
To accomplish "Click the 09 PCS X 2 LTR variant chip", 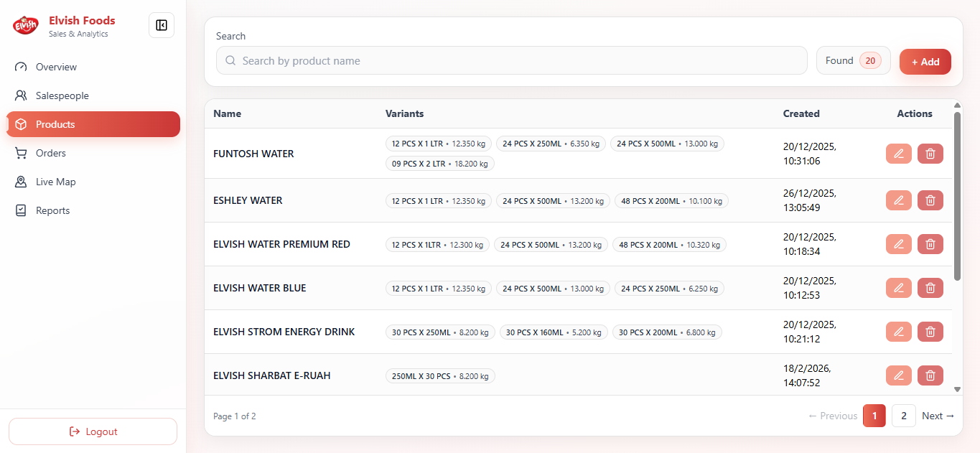I will [x=440, y=164].
